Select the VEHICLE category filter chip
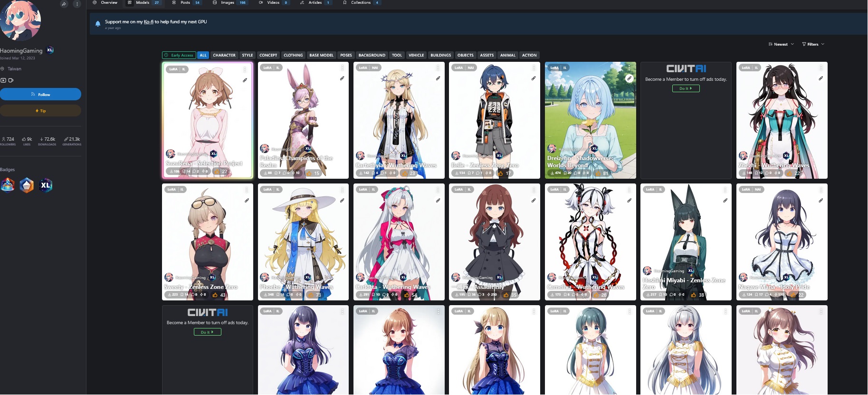868x395 pixels. [416, 55]
